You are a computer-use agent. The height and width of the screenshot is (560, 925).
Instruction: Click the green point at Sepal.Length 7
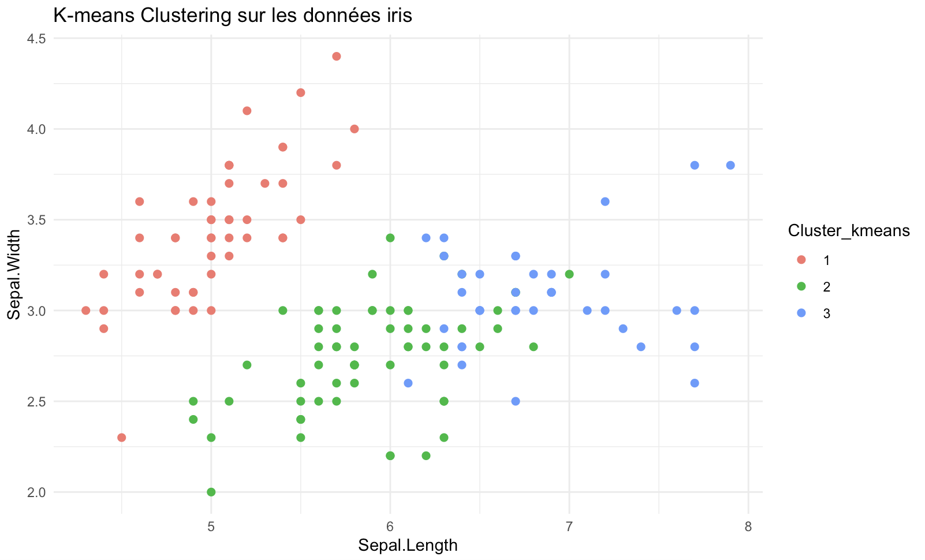[569, 274]
